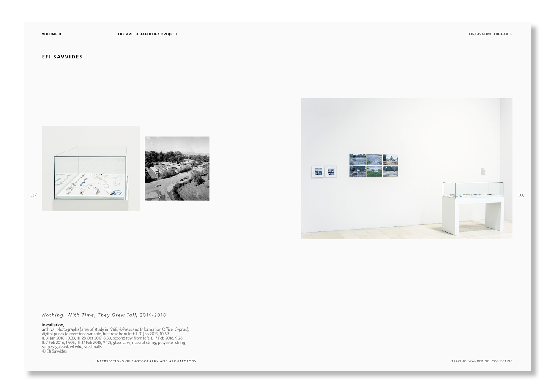
Task: Select the artist name 'EFI SAVVIDES'
Action: pyautogui.click(x=62, y=57)
